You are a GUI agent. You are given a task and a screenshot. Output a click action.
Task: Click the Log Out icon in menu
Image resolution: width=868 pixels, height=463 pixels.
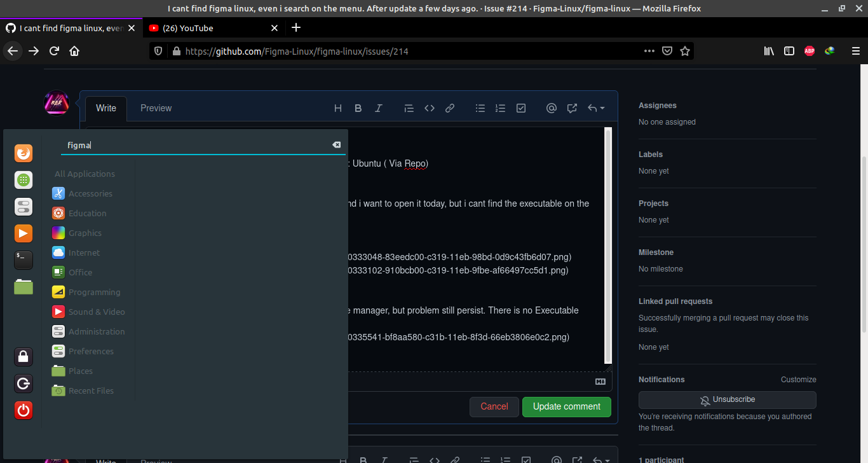click(x=24, y=384)
